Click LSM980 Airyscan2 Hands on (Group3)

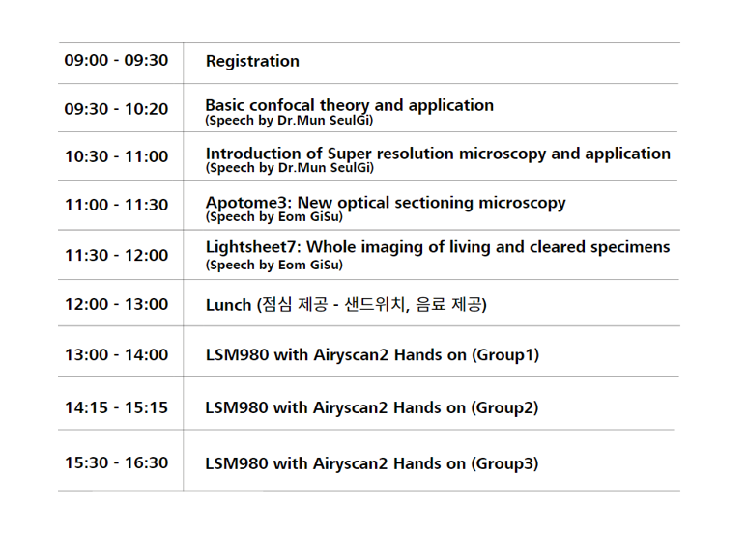372,463
